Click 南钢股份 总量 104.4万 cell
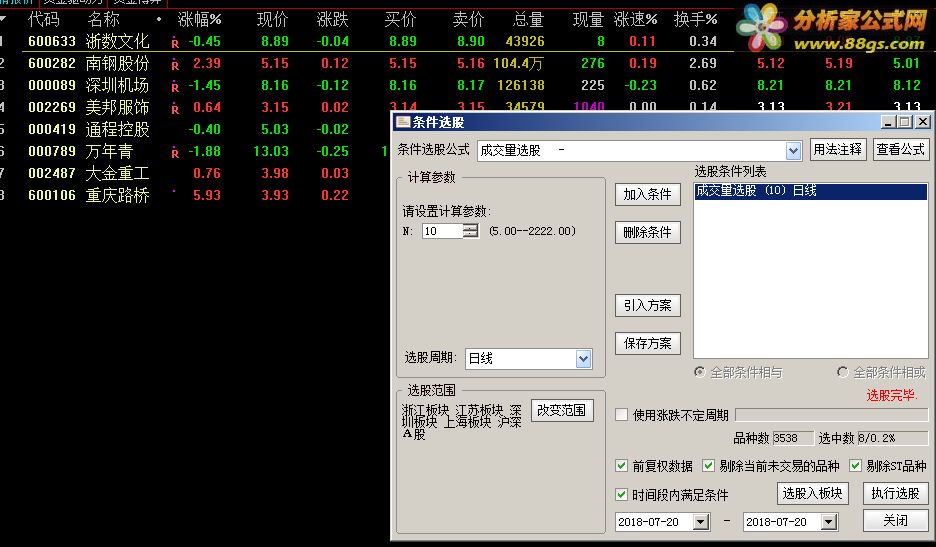Screen dimensions: 936x547 pos(519,63)
